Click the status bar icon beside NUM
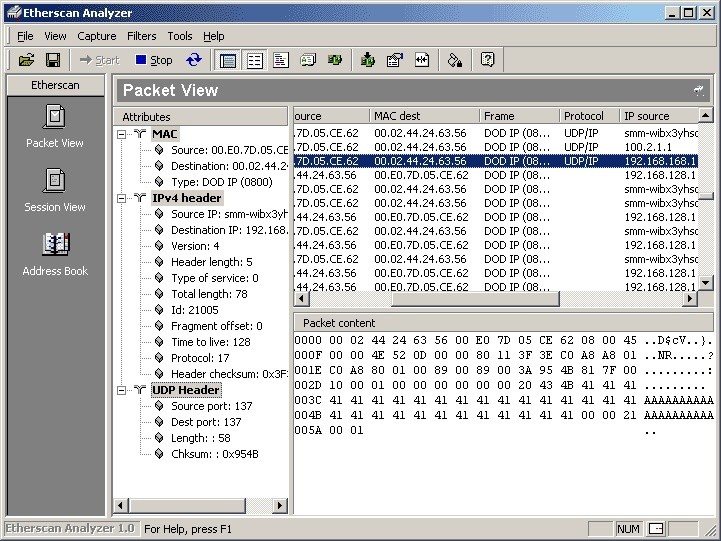Image resolution: width=721 pixels, height=541 pixels. click(x=656, y=529)
